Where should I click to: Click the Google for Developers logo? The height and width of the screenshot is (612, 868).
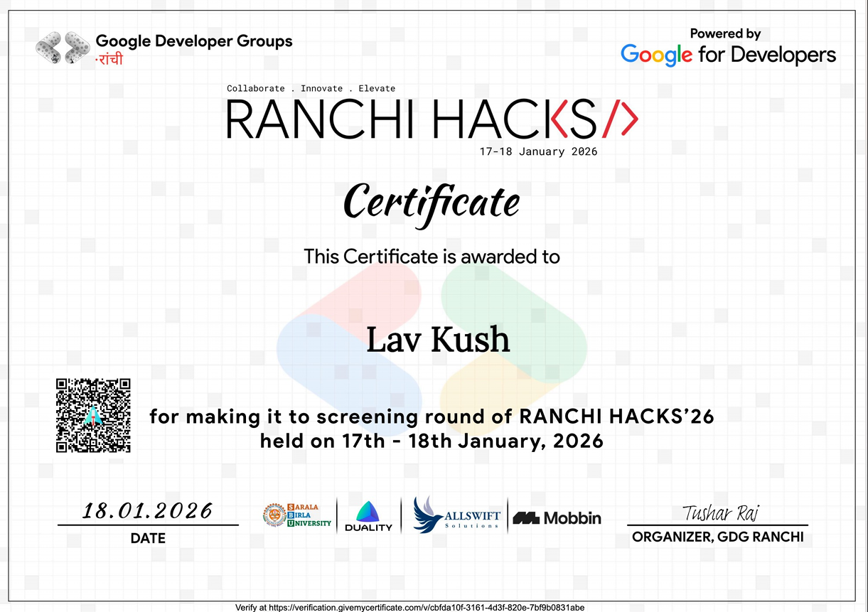(727, 55)
